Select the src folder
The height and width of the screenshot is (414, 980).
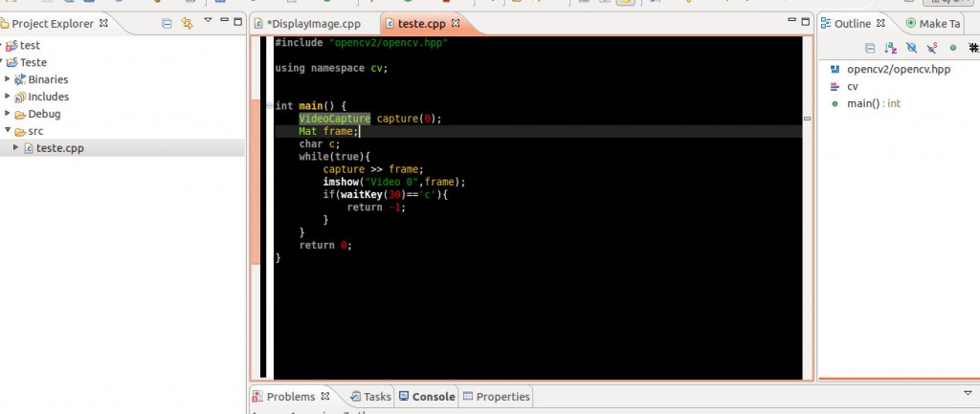(35, 131)
